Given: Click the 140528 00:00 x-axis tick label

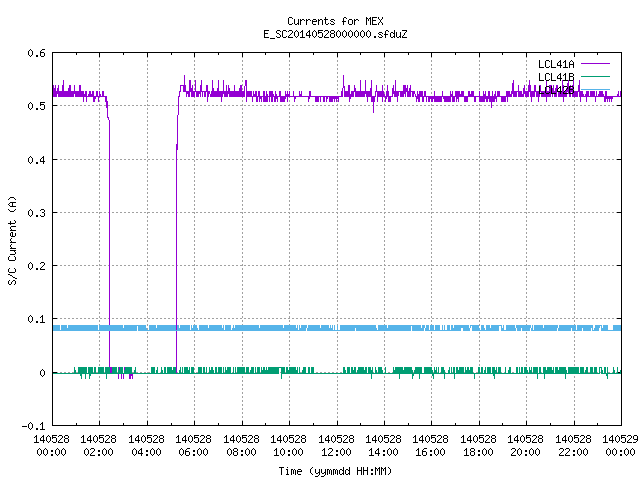Looking at the screenshot, I should 51,445.
